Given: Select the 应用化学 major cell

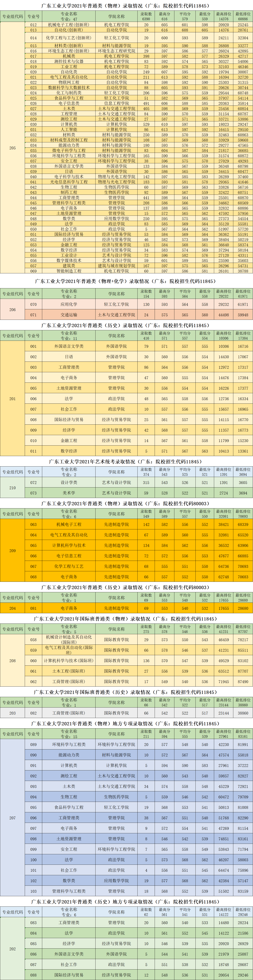Looking at the screenshot, I should coord(69,305).
